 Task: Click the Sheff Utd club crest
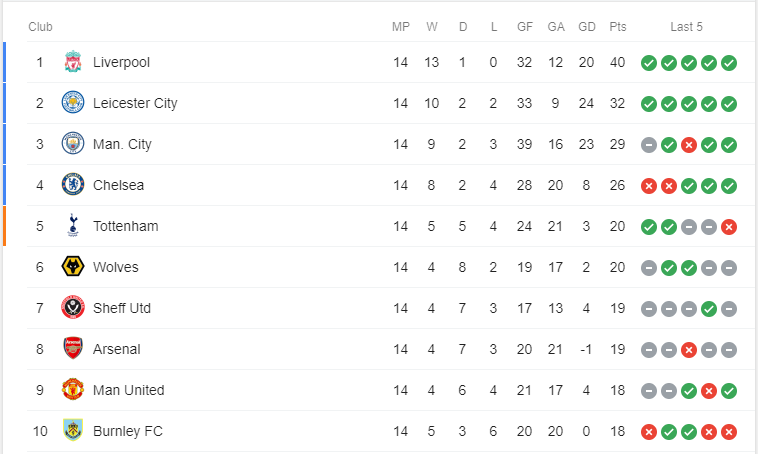[72, 308]
